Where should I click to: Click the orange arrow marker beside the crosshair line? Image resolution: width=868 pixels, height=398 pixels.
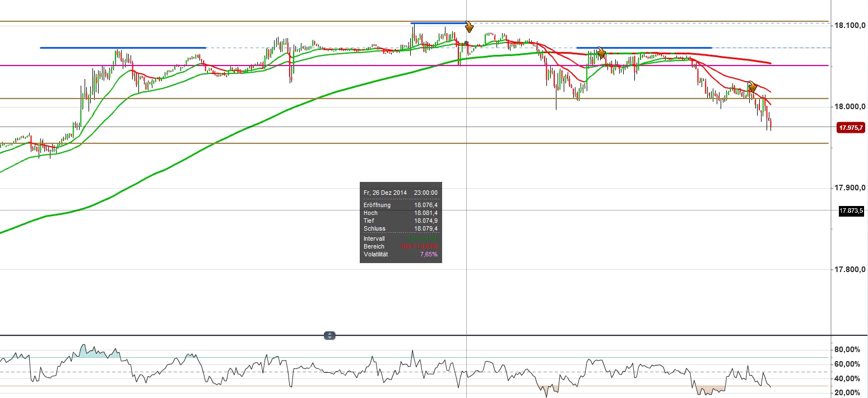470,27
